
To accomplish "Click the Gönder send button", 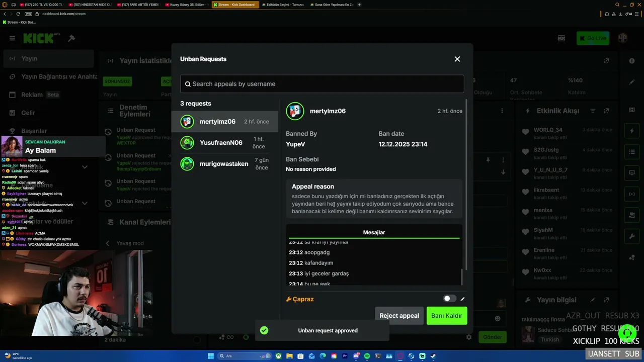I will click(493, 337).
